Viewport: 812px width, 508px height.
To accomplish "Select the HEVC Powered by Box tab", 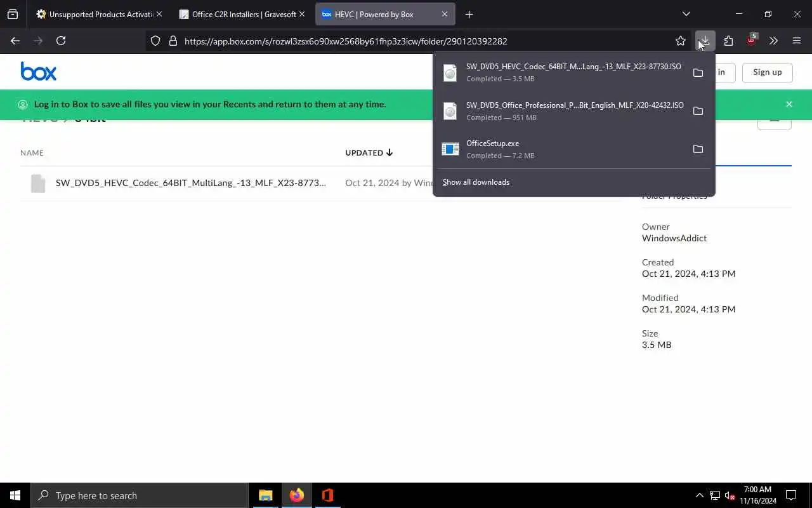I will (x=384, y=14).
